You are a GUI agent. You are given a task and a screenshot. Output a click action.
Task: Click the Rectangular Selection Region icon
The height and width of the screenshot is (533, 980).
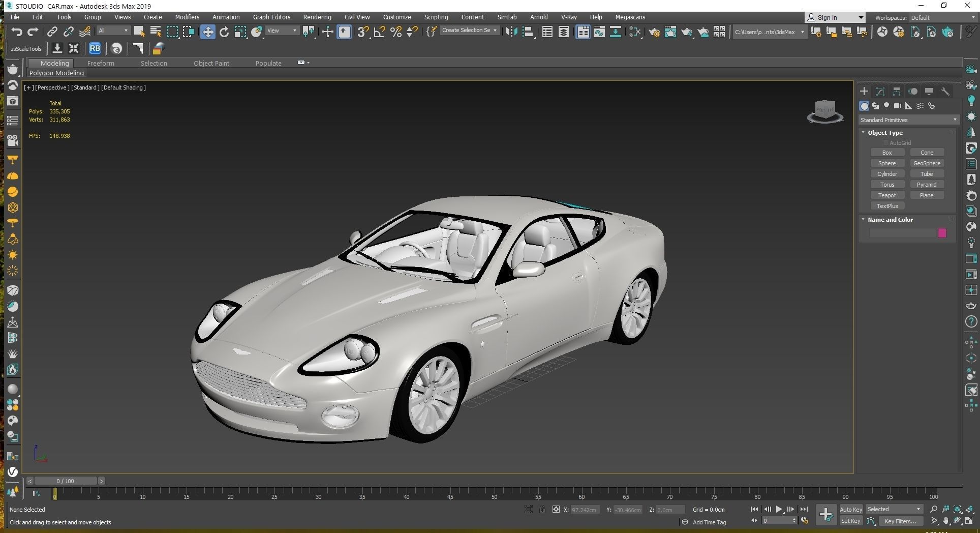172,32
